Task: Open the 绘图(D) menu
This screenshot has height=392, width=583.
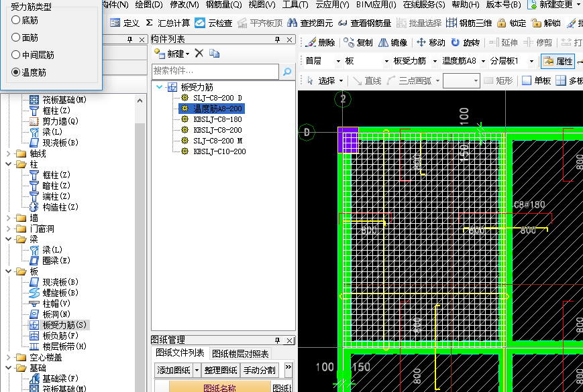Action: (149, 5)
